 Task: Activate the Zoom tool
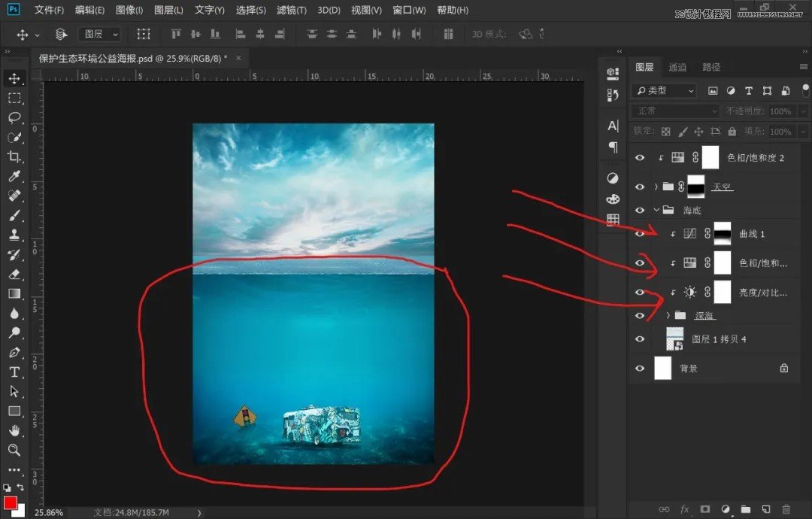(x=15, y=450)
